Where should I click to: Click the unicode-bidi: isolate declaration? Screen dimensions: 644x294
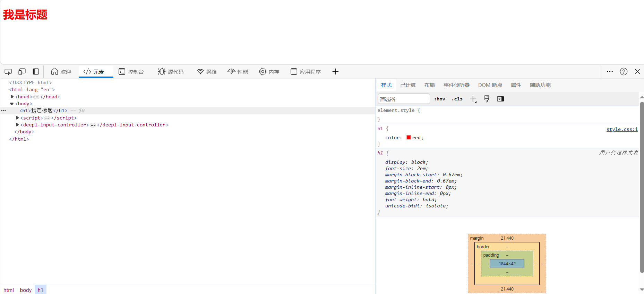tap(417, 206)
